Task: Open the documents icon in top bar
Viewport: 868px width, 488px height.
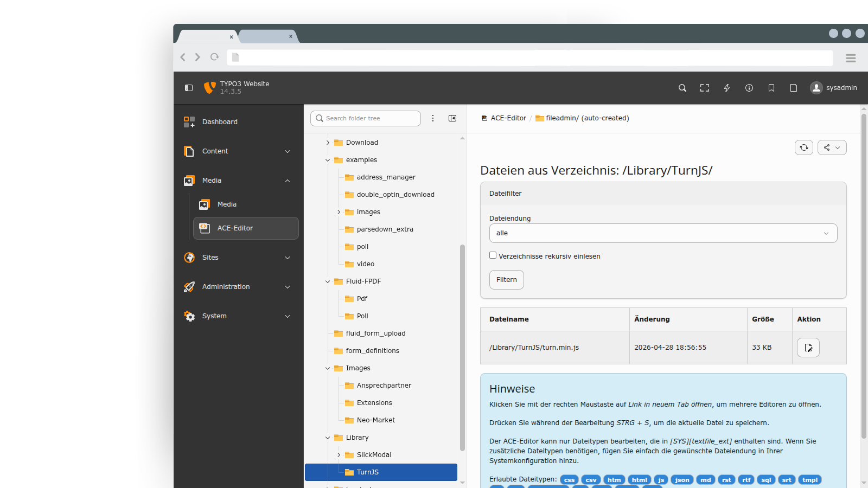Action: pos(794,88)
